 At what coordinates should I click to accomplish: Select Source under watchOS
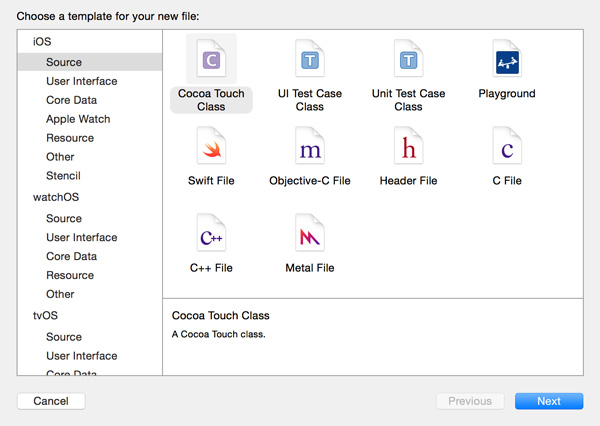(90, 218)
